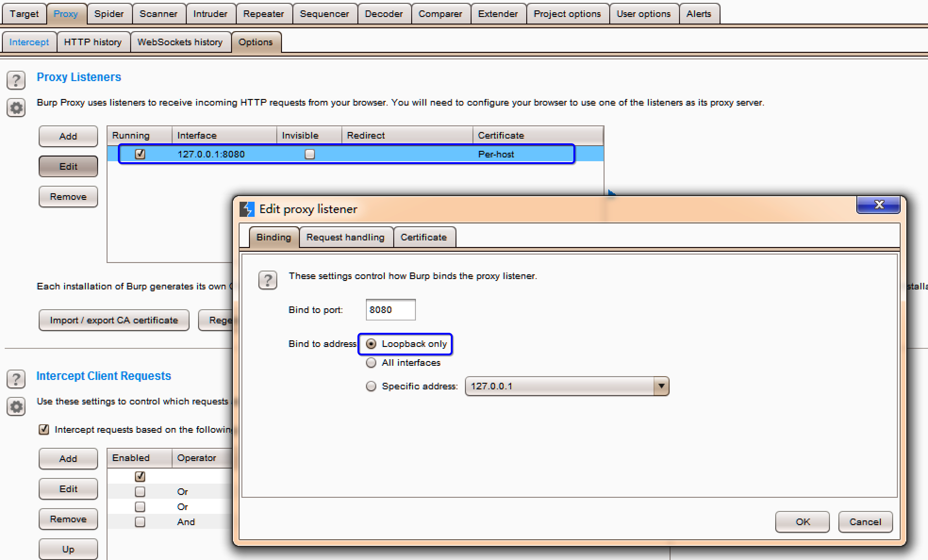Confirm listener settings with OK
Viewport: 928px width, 560px height.
pos(802,522)
